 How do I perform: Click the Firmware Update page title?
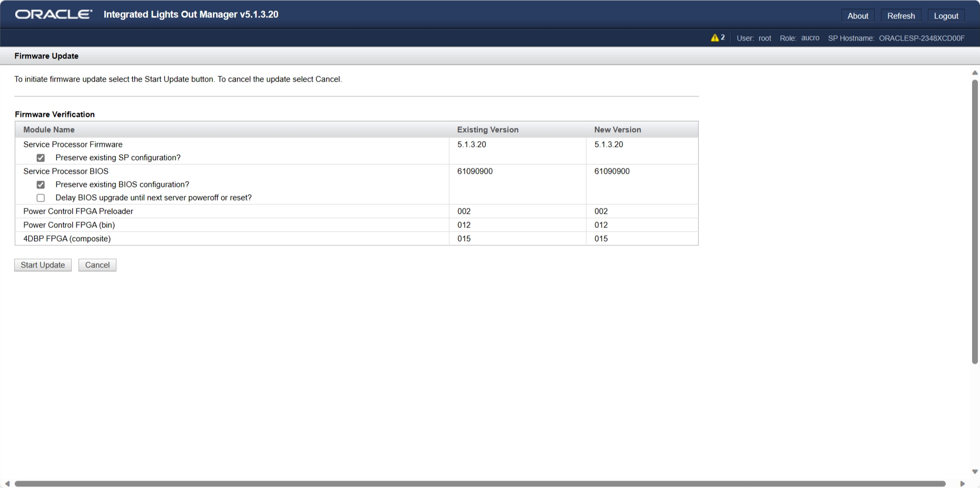tap(46, 56)
